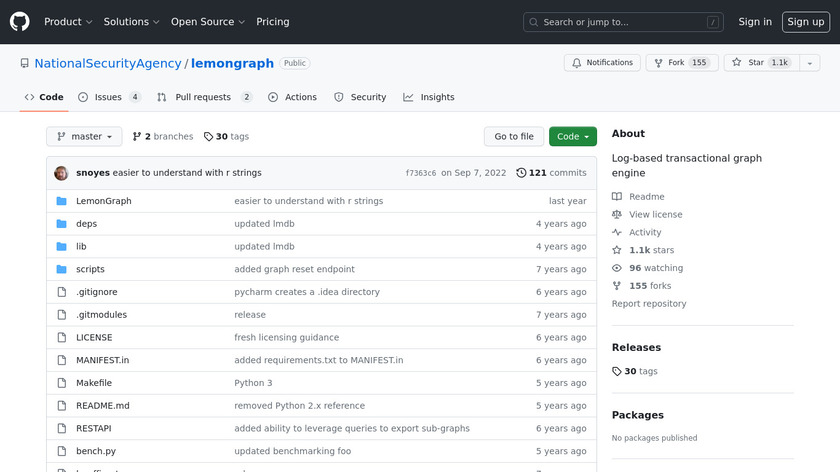Open the scripts folder name
840x472 pixels.
[x=90, y=269]
